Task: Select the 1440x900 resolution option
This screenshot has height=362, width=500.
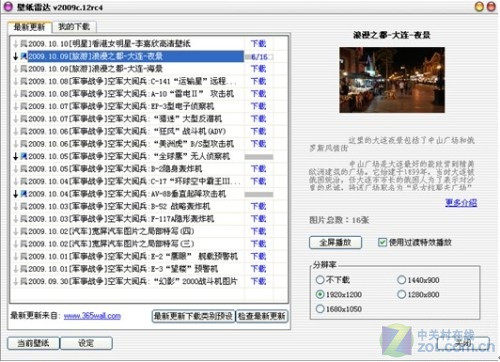Action: point(401,280)
